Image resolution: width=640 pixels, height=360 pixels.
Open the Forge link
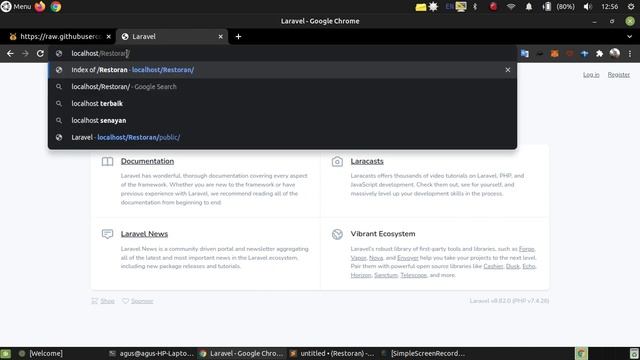(527, 249)
